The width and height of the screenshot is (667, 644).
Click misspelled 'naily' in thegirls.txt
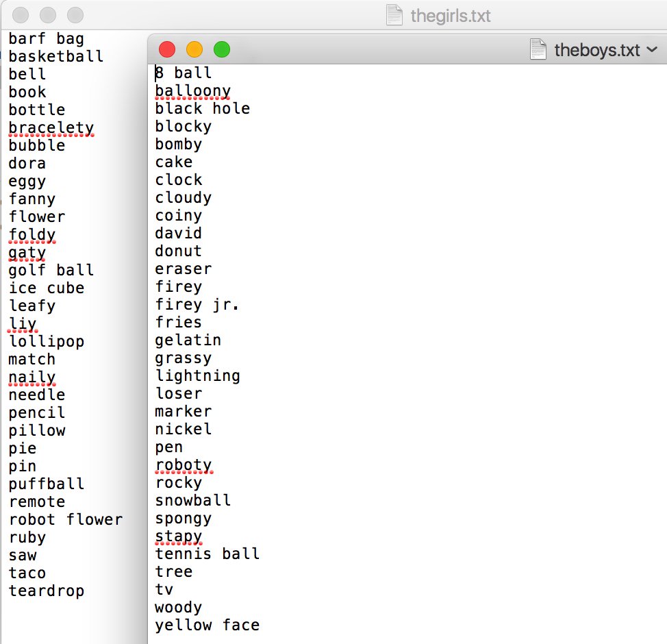32,377
